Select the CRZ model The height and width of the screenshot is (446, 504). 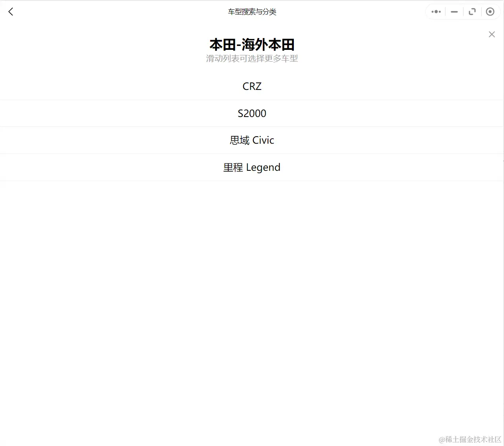point(252,86)
